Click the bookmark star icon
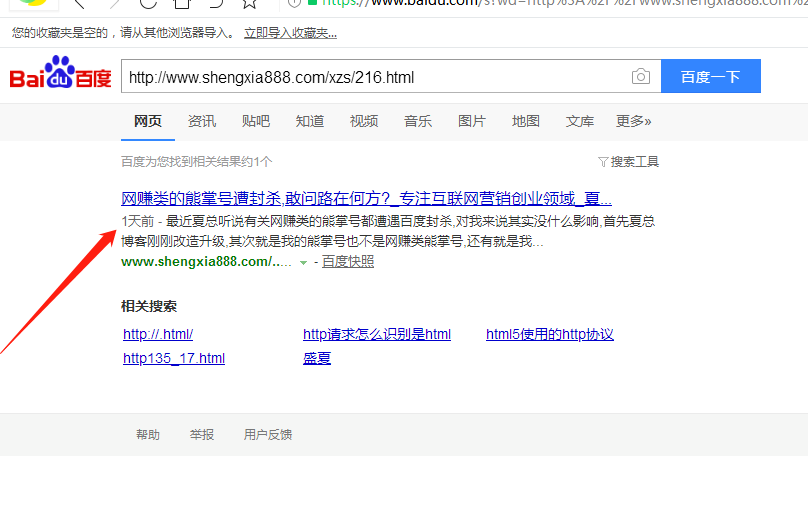This screenshot has width=808, height=505. [x=249, y=3]
